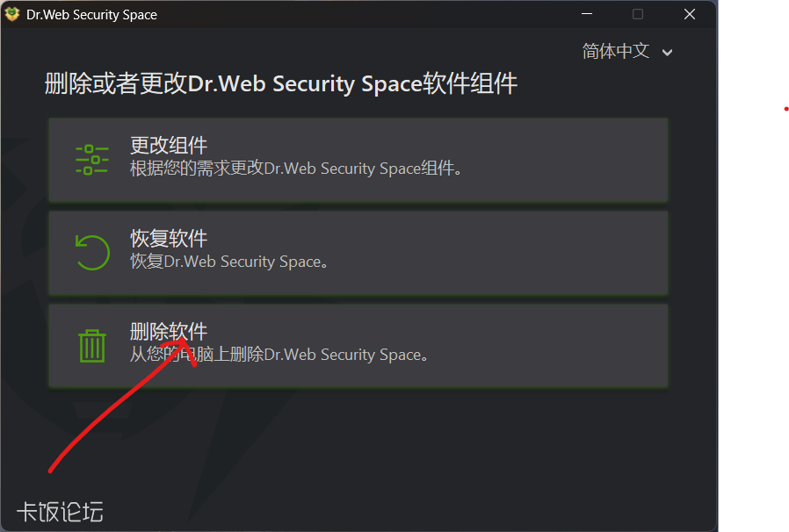
Task: Click the 根据您的需求更改 components description
Action: coord(296,169)
